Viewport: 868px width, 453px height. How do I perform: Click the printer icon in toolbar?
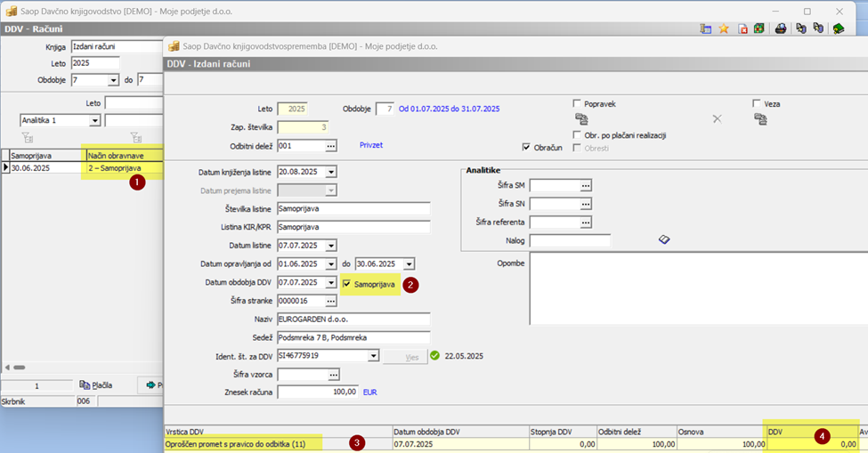point(781,28)
